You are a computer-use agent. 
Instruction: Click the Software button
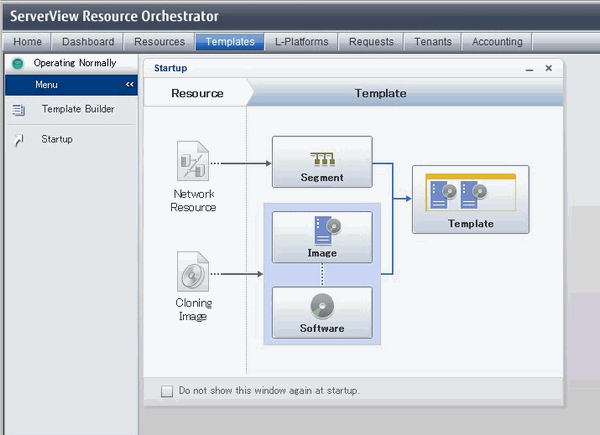click(322, 313)
